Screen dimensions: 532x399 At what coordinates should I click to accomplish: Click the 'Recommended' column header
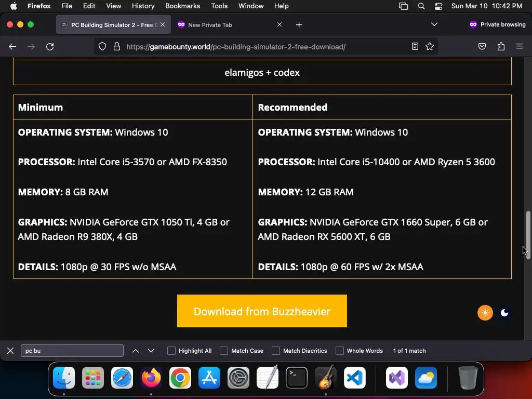pos(292,107)
